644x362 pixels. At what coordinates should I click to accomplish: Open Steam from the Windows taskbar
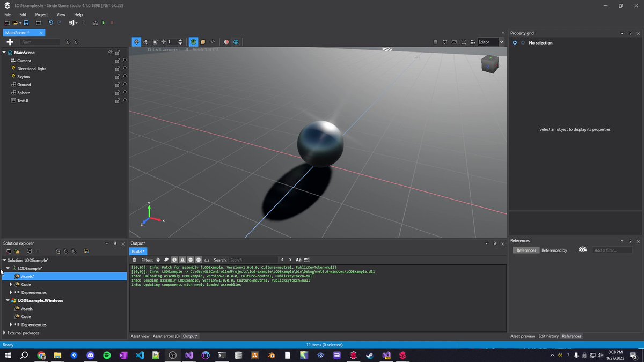click(370, 355)
